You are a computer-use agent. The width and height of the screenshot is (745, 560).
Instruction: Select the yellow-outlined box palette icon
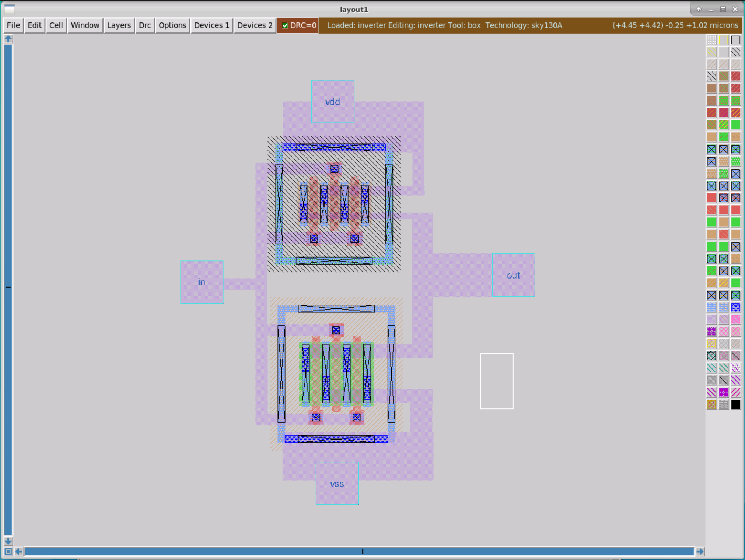[x=724, y=40]
